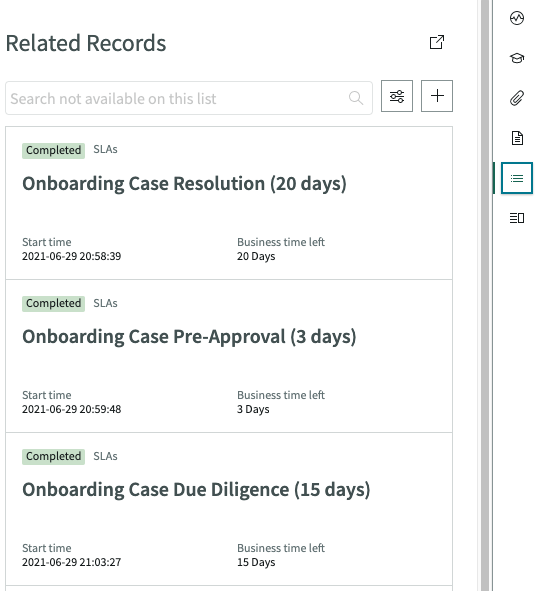Open Related Records in new window icon
Viewport: 537px width, 591px height.
[x=437, y=42]
